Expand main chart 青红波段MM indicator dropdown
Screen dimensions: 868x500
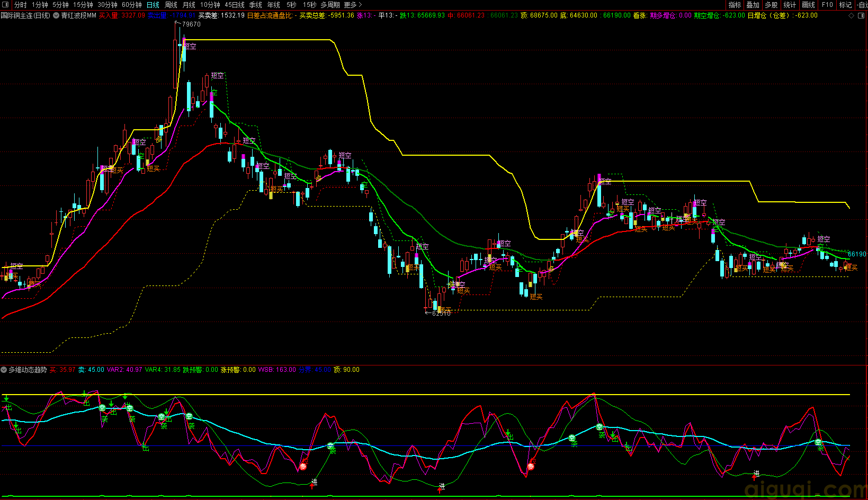tap(56, 15)
